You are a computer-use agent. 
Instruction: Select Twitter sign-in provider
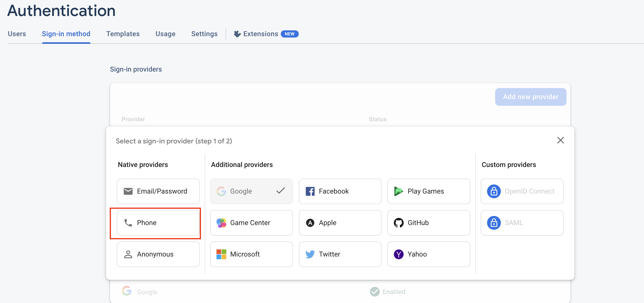click(340, 254)
